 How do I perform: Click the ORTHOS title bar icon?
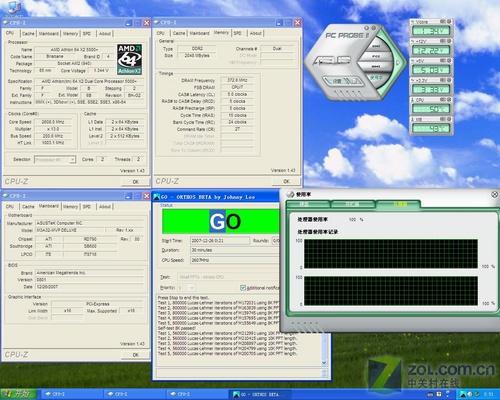(157, 197)
